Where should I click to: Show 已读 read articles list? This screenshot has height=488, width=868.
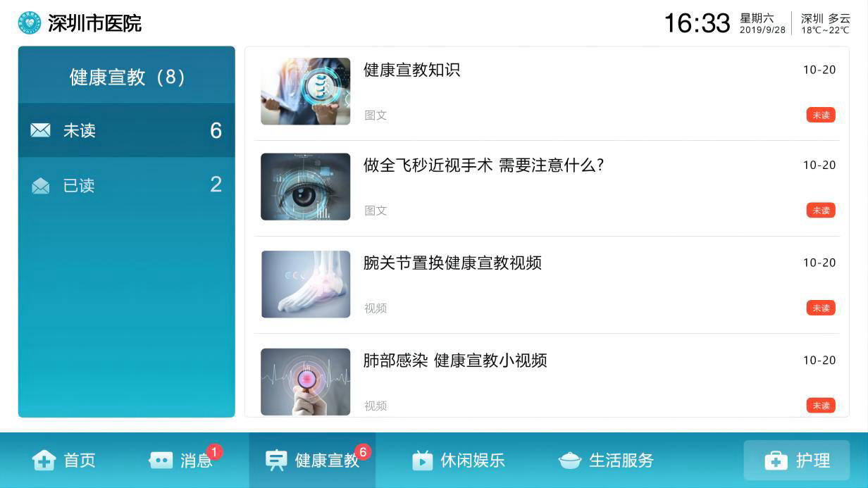(127, 185)
